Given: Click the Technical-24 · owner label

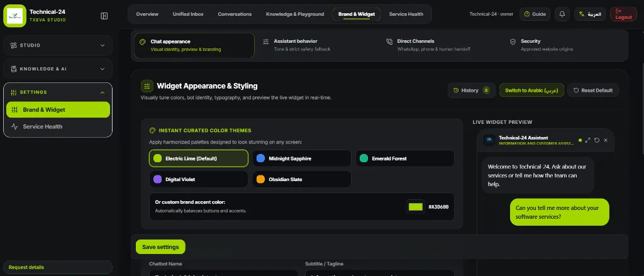Looking at the screenshot, I should click(x=491, y=14).
